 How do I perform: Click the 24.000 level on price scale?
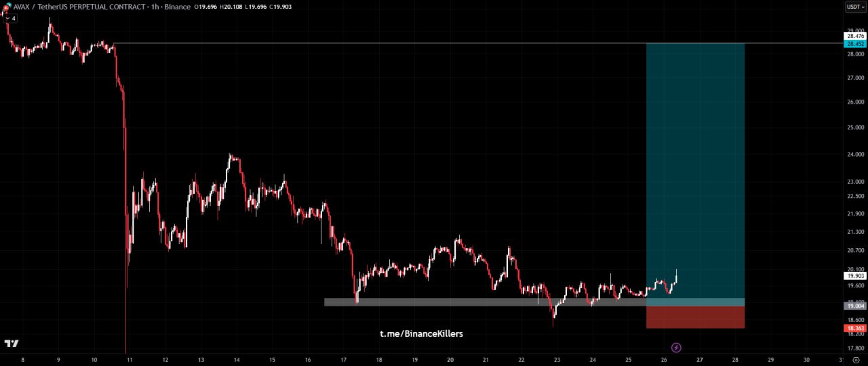pyautogui.click(x=854, y=155)
